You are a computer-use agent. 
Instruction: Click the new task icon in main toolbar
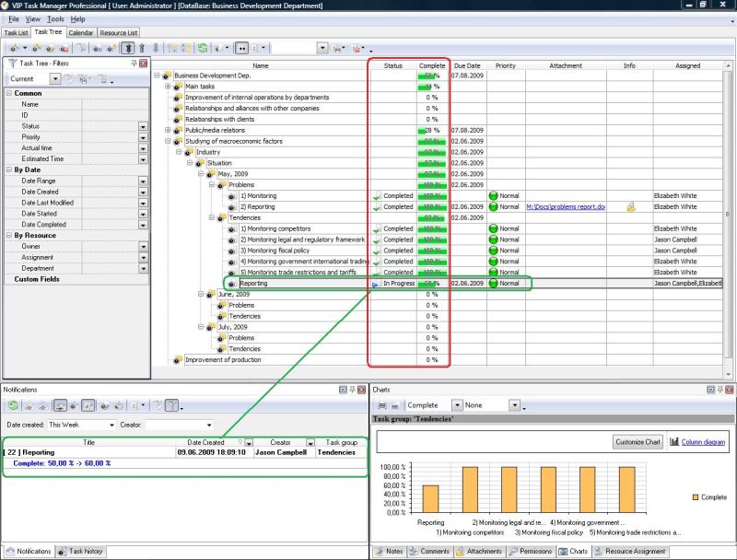click(x=15, y=48)
